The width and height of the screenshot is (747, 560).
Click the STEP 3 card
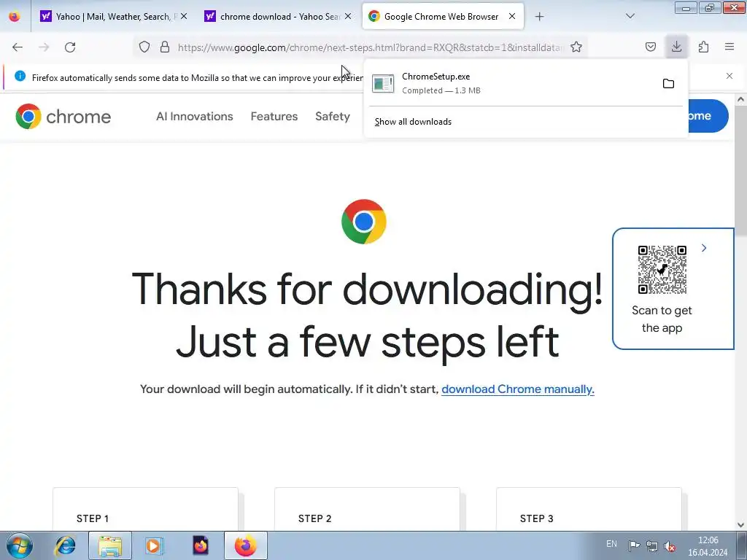[x=589, y=508]
